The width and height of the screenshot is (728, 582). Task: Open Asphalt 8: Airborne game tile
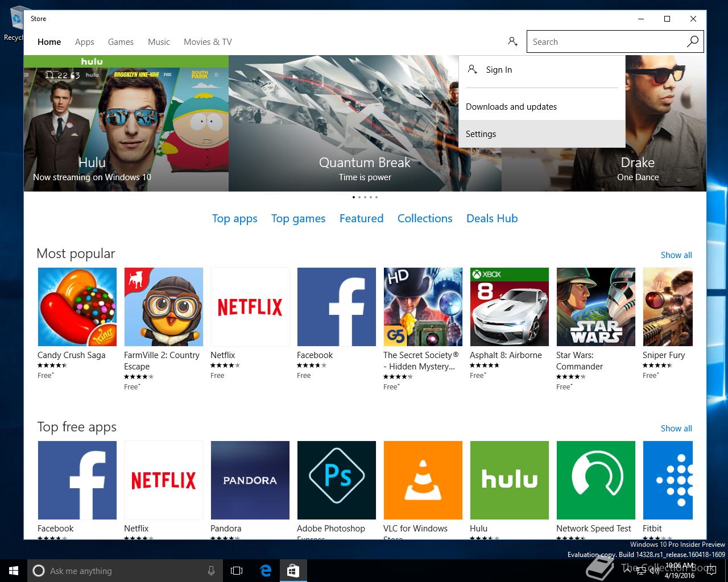pos(510,307)
